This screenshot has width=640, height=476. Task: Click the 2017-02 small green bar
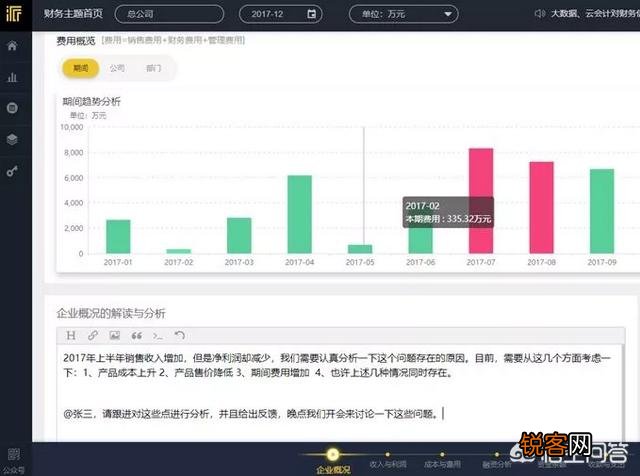178,251
